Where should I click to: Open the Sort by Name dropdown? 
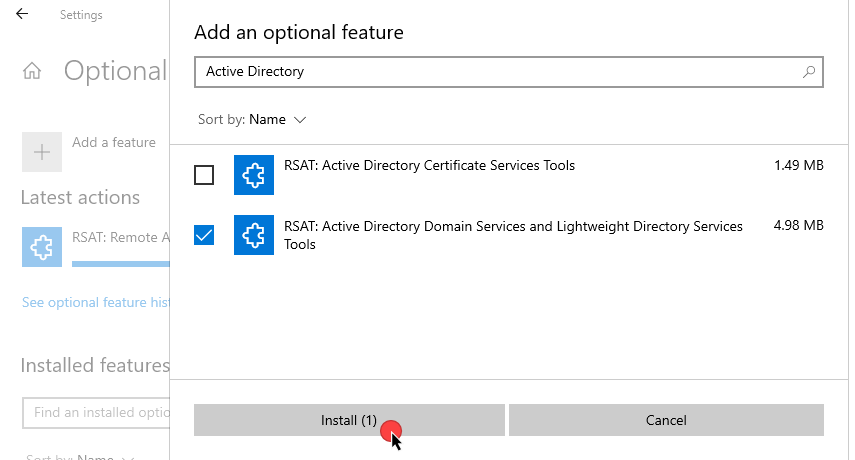click(267, 119)
